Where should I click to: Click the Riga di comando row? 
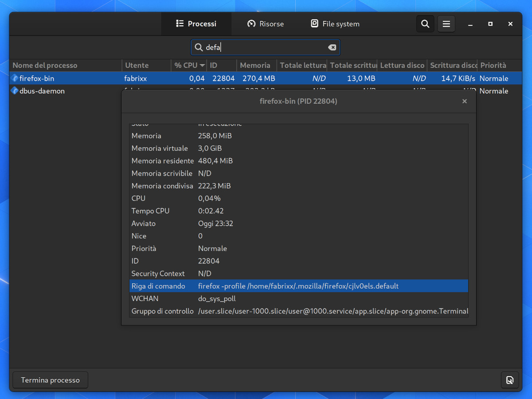tap(299, 286)
